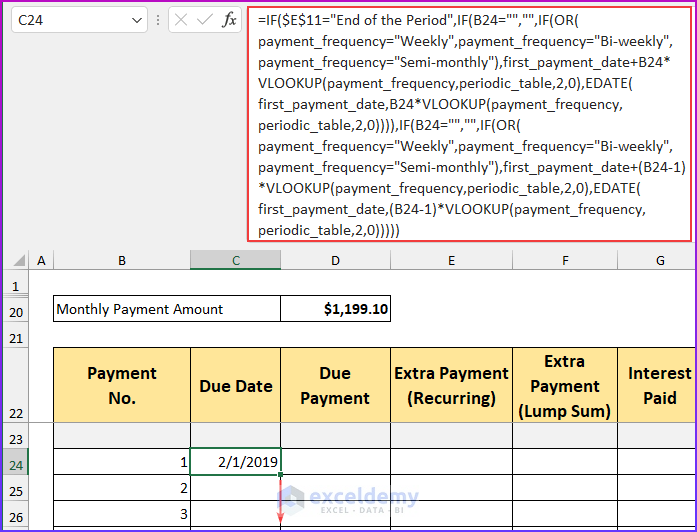Select column A header
Image resolution: width=697 pixels, height=532 pixels.
click(x=41, y=260)
